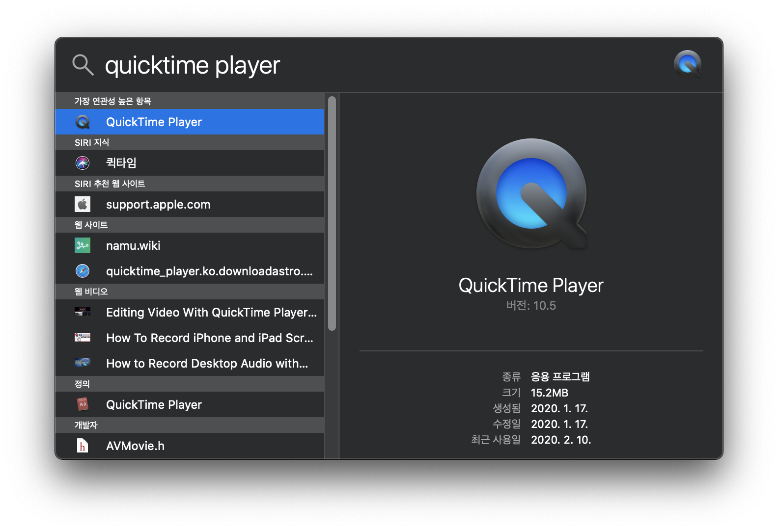Click the dictionary icon beside QuickTime Player definition
The width and height of the screenshot is (778, 532).
pyautogui.click(x=83, y=404)
